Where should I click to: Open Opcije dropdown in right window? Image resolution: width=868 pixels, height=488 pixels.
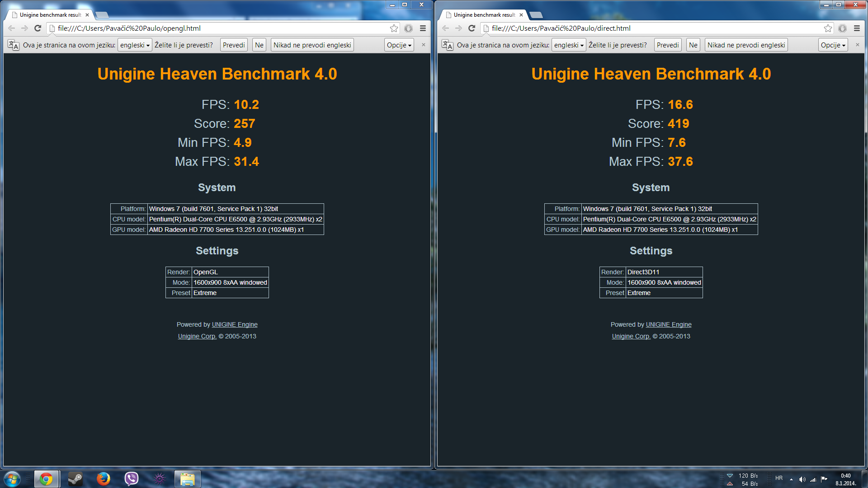(833, 45)
